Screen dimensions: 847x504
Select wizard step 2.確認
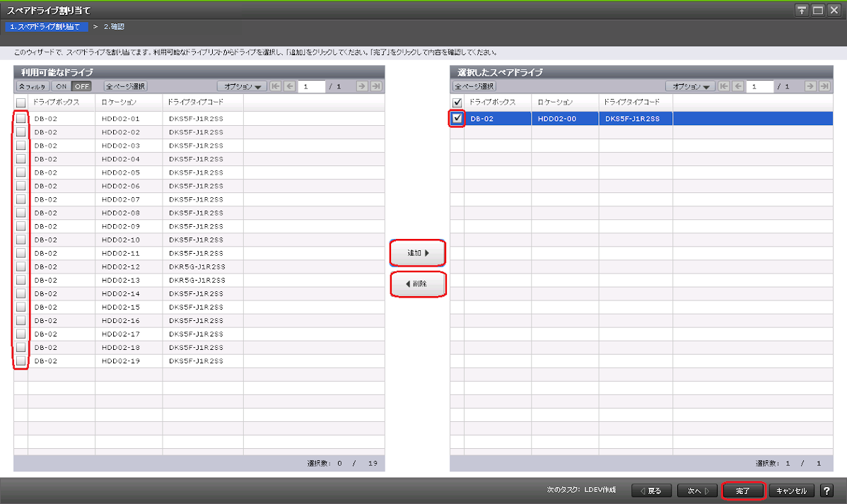coord(114,27)
